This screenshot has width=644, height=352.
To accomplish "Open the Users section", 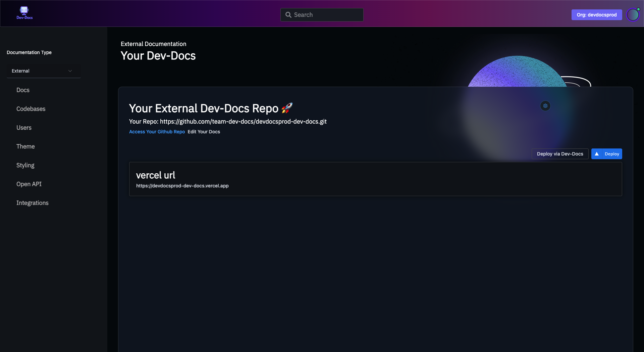I will coord(24,128).
